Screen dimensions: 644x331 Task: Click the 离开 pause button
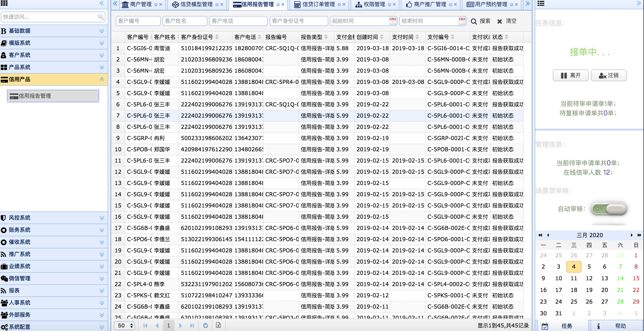click(x=571, y=75)
